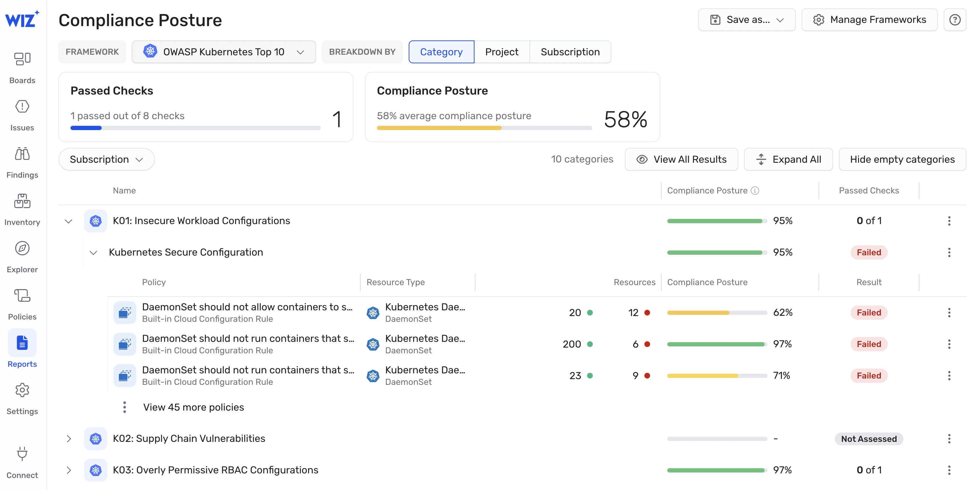
Task: Open more options for K03 row
Action: pyautogui.click(x=949, y=470)
